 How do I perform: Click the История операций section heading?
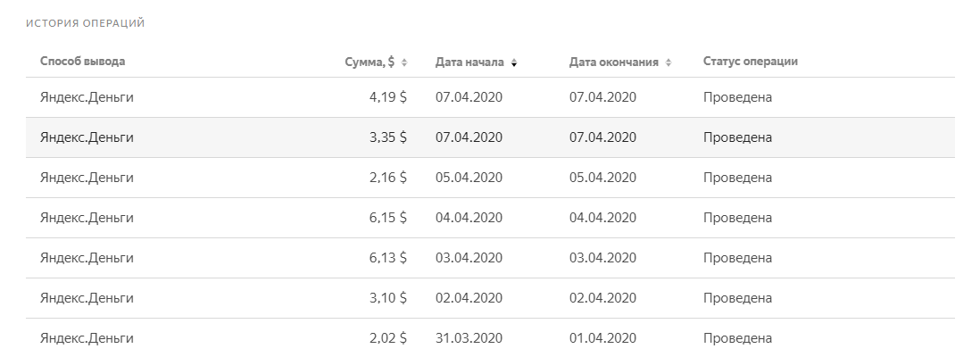(85, 23)
